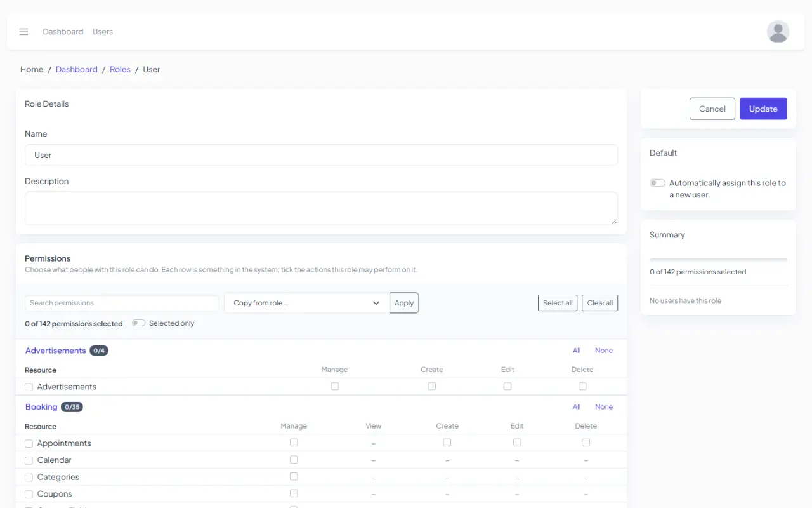Screen dimensions: 812x508
Task: Click the Update button
Action: pos(763,109)
